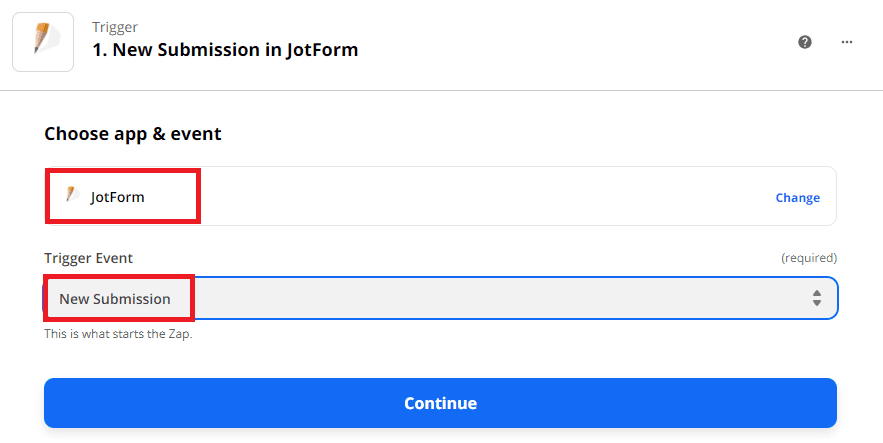Open the help question mark icon
Image resolution: width=883 pixels, height=443 pixels.
(805, 42)
